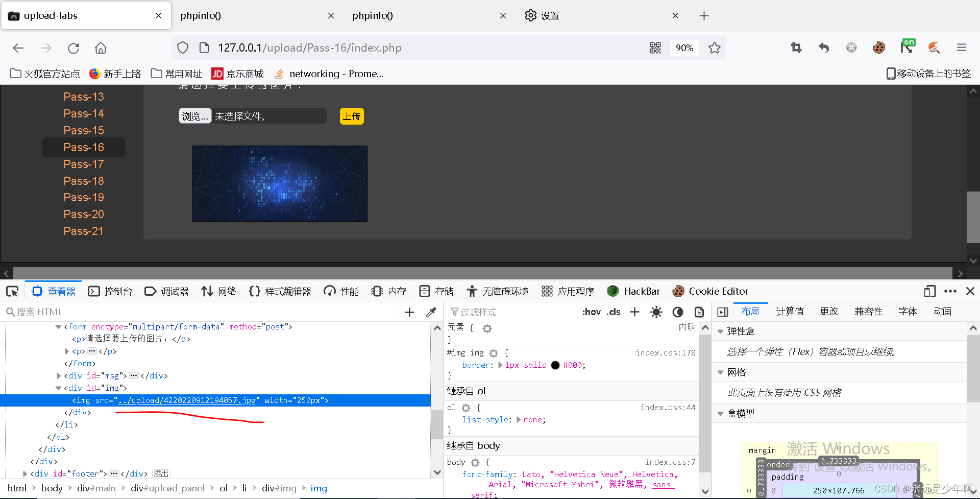Select the img breadcrumb item
This screenshot has height=499, width=980.
point(318,488)
